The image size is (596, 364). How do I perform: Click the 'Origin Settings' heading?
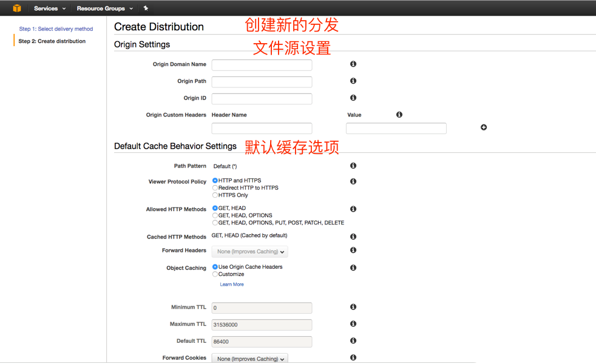[142, 44]
